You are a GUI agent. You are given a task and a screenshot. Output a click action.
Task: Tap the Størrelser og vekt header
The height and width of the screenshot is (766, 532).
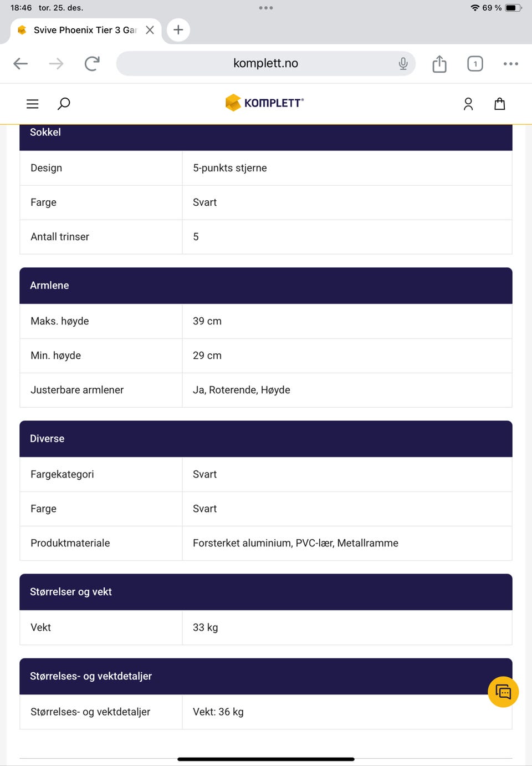[x=265, y=592]
